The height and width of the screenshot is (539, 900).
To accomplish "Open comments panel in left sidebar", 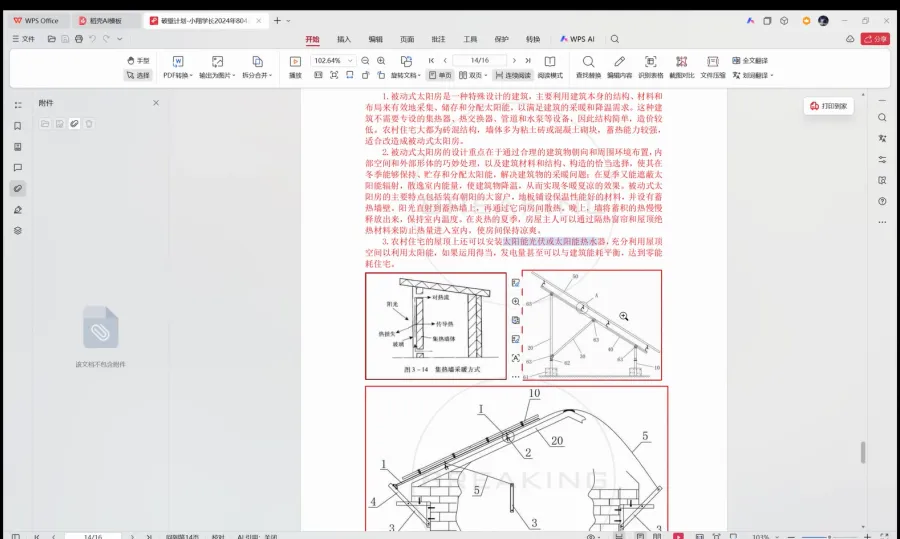I will tap(18, 168).
